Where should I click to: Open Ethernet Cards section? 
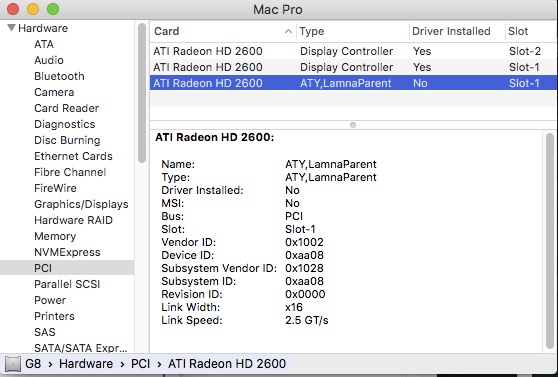click(x=73, y=156)
